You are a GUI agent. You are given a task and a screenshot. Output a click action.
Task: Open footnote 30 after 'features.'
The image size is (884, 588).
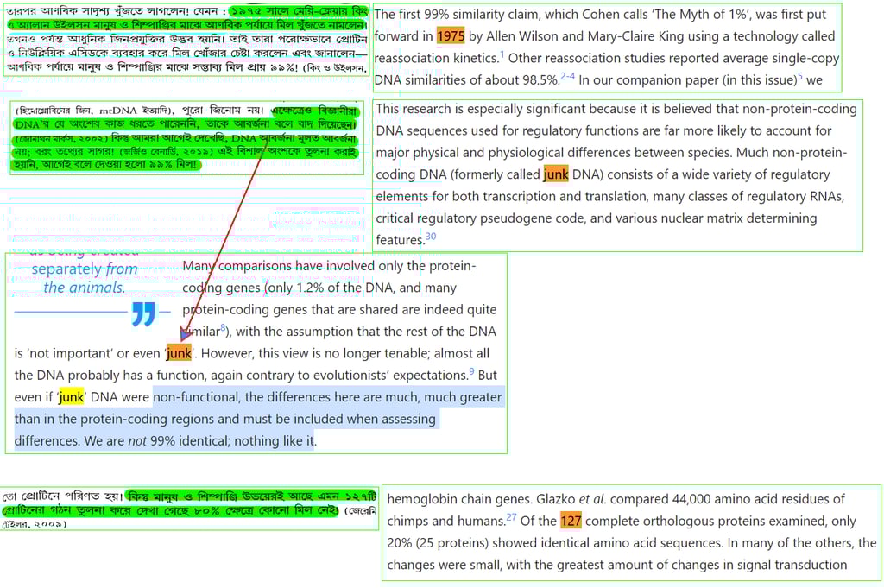tap(431, 237)
